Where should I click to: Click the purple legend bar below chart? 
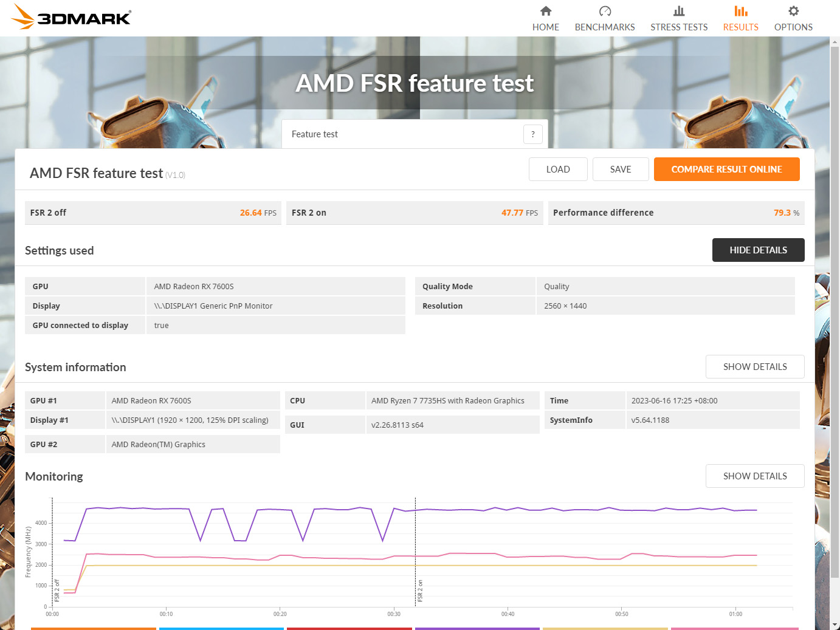(x=477, y=628)
